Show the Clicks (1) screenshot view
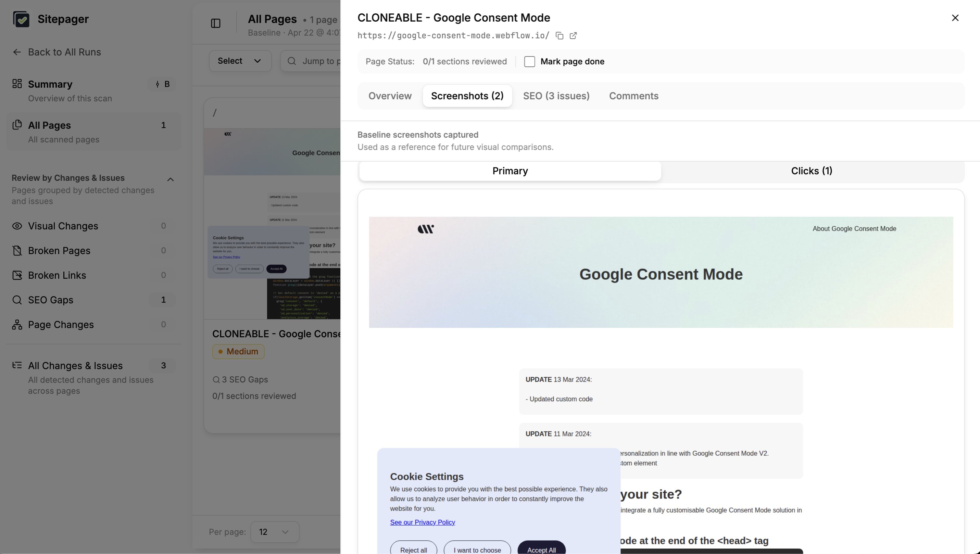 tap(812, 171)
